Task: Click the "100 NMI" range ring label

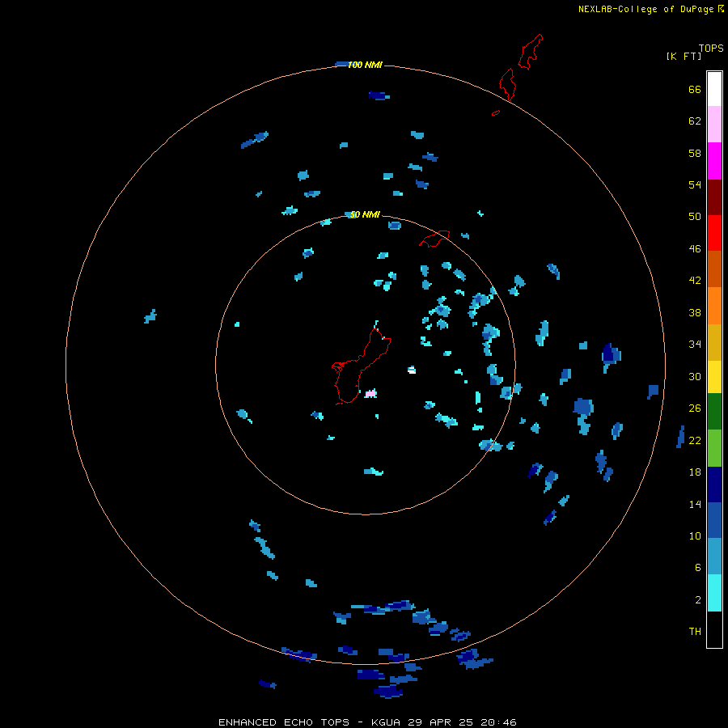Action: coord(365,65)
